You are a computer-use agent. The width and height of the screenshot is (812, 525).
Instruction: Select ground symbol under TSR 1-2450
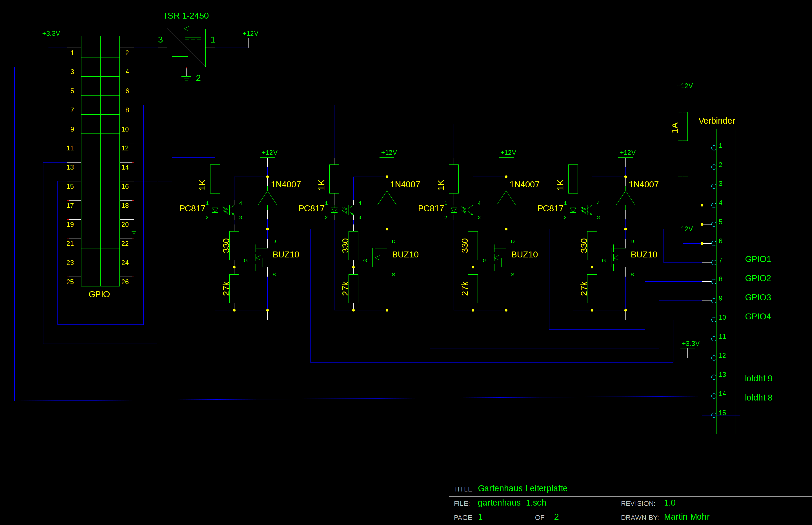pos(186,79)
